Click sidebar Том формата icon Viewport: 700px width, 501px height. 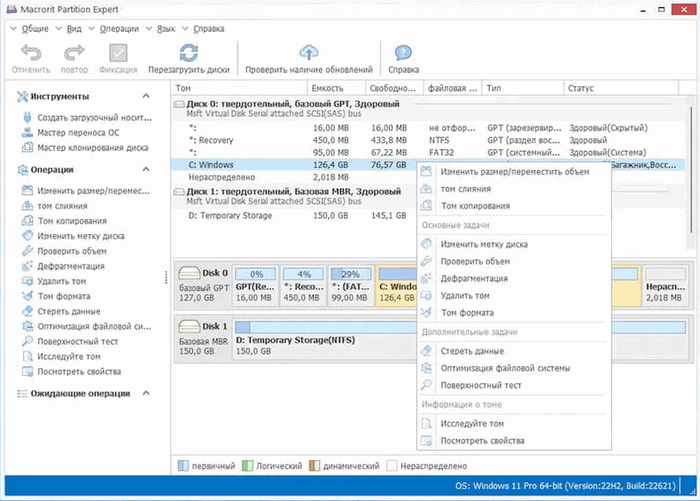pyautogui.click(x=27, y=296)
